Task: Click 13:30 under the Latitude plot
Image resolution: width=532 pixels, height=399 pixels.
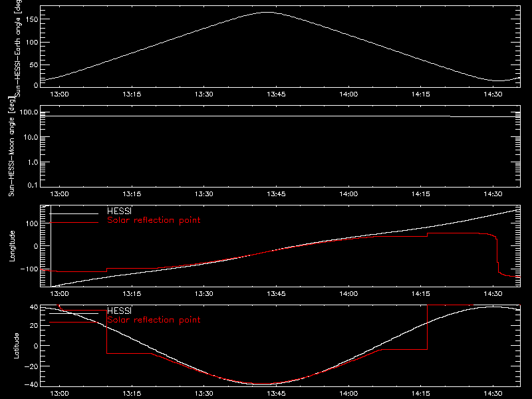Action: (x=204, y=394)
